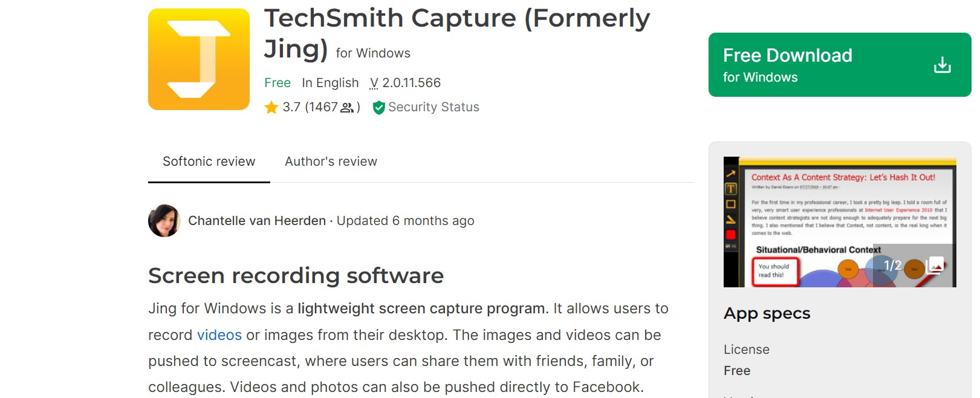Click the TechSmith Capture app logo
The image size is (980, 398).
point(199,59)
